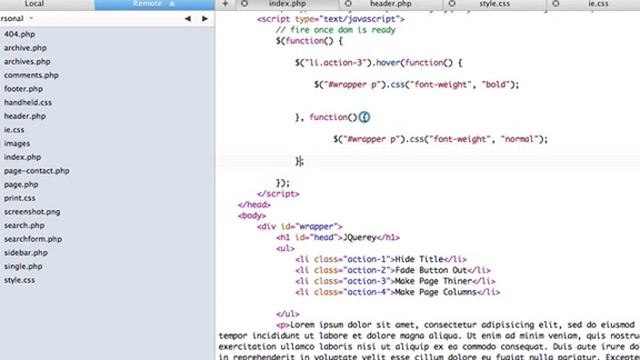Click the plus new tab button
Screen dimensions: 640x360
pyautogui.click(x=225, y=4)
